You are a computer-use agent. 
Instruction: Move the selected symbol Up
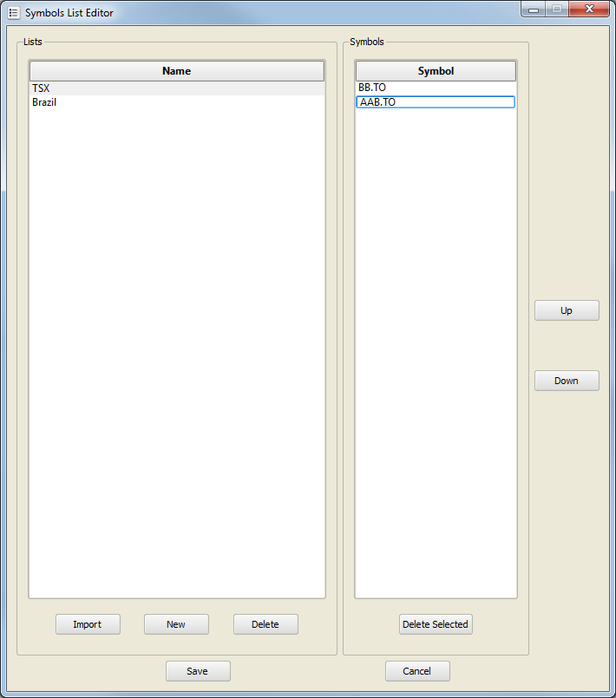tap(567, 310)
